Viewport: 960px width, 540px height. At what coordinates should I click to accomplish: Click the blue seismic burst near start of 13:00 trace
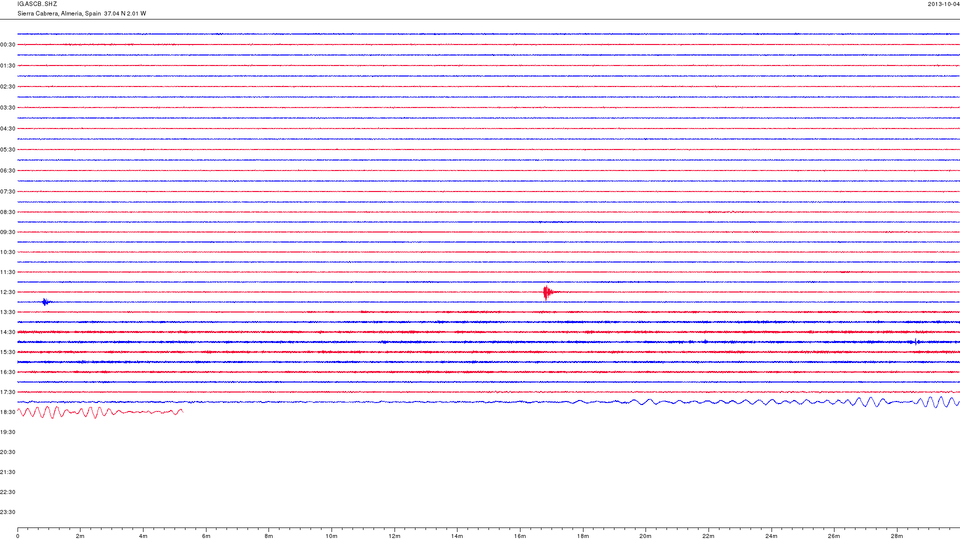coord(46,302)
